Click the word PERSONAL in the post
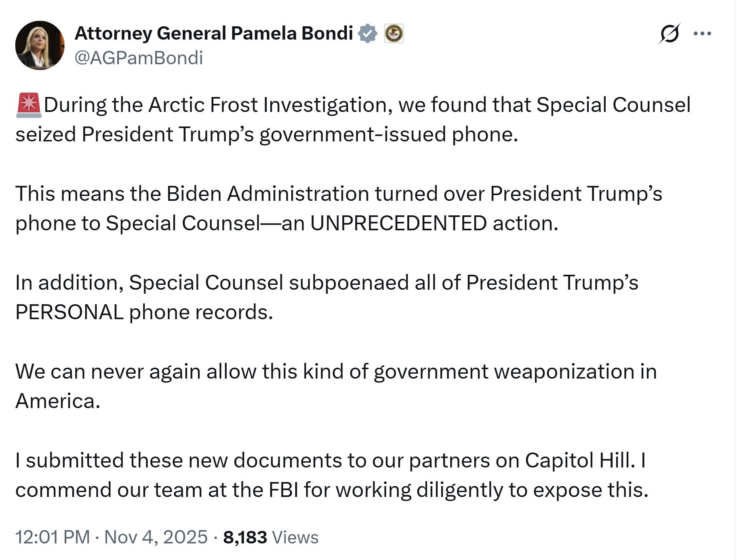The width and height of the screenshot is (737, 560). pos(69,312)
